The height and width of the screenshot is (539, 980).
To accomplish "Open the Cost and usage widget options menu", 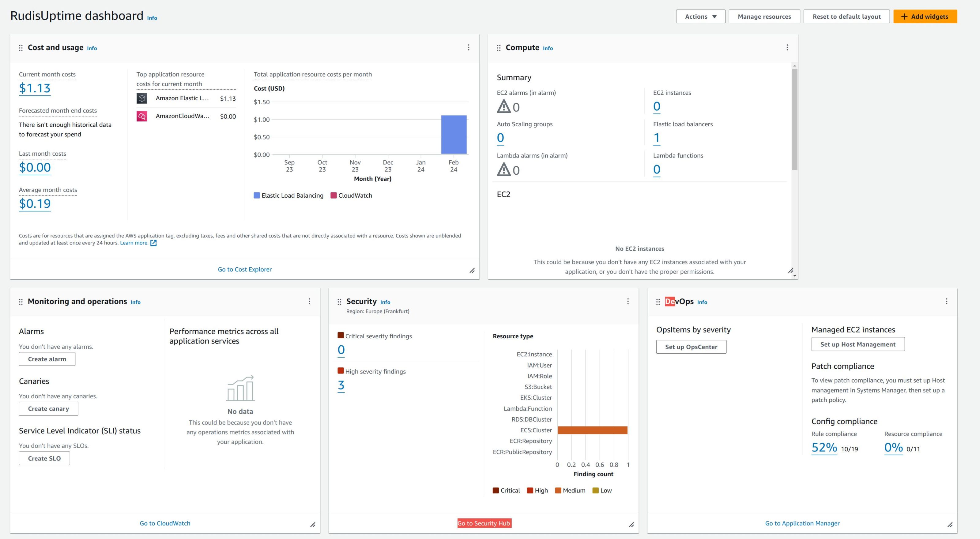I will [468, 47].
